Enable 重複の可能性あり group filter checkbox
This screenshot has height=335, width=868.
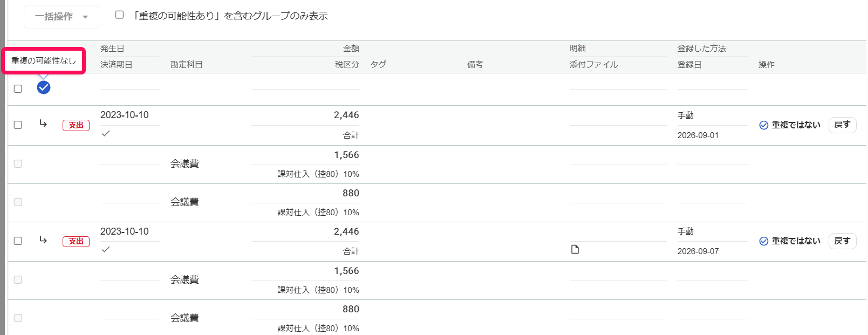click(x=120, y=15)
